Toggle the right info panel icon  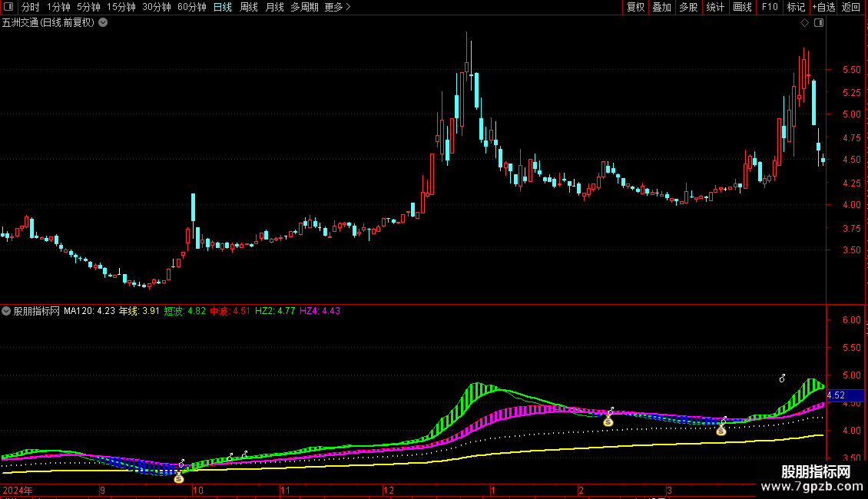coord(819,23)
